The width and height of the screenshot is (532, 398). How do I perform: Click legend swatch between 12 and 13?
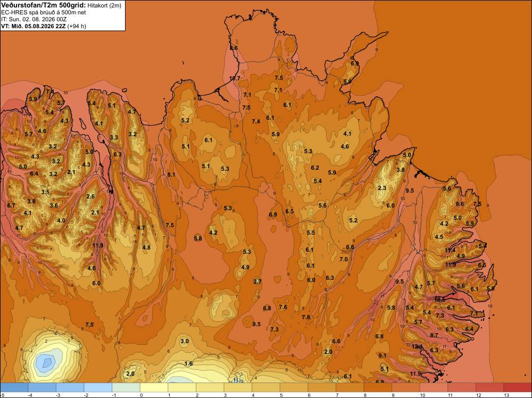coord(489,387)
